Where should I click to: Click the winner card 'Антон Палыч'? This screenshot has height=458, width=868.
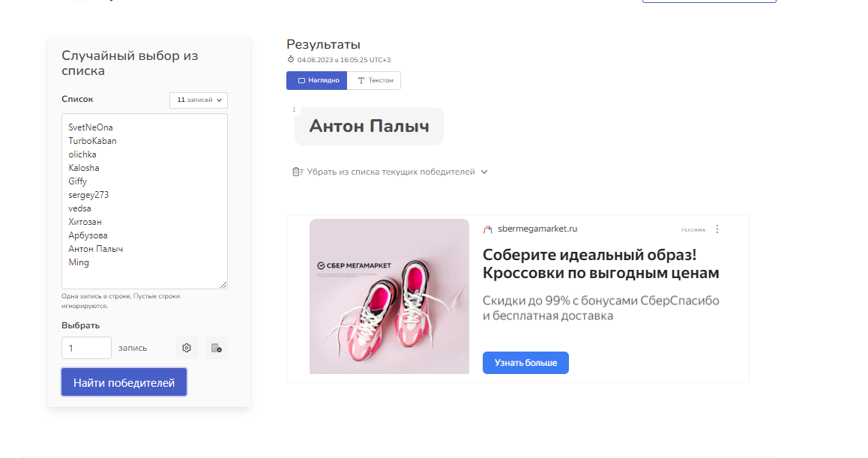click(x=370, y=126)
